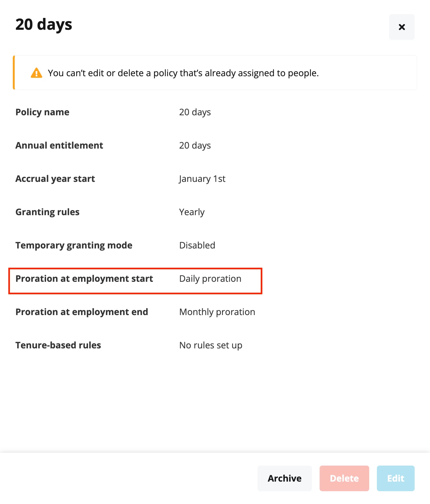Select the Yearly granting rules value
This screenshot has height=504, width=430.
point(192,212)
